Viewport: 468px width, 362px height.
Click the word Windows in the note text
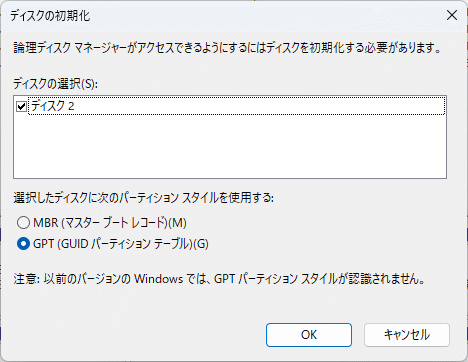(159, 279)
